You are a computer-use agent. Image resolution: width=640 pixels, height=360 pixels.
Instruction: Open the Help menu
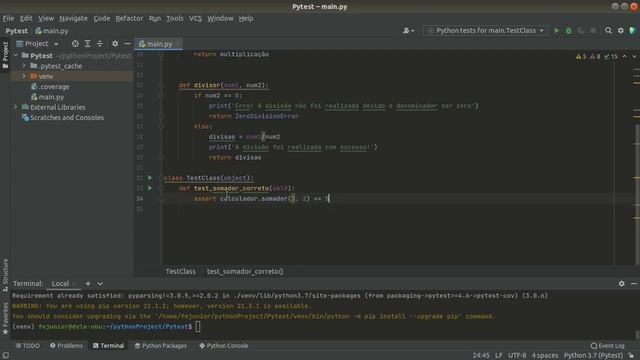tap(246, 18)
